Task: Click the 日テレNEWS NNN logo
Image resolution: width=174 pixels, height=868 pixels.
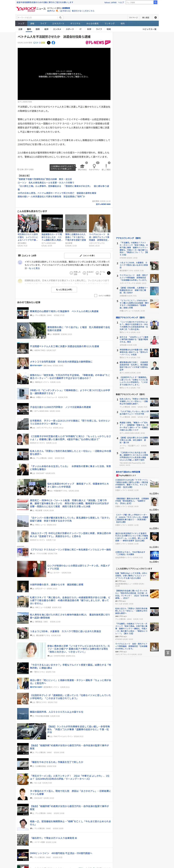Action: point(98,42)
